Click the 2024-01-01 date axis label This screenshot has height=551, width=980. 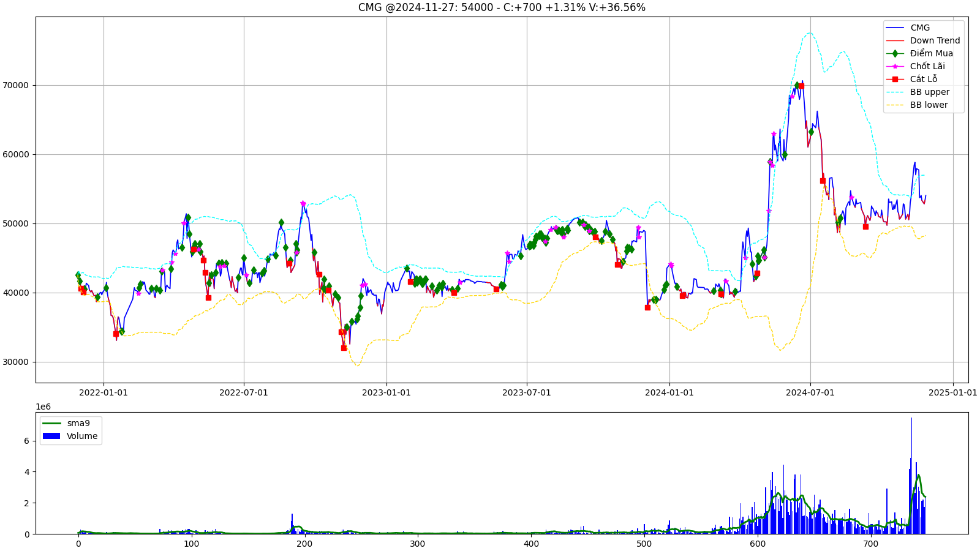click(669, 392)
